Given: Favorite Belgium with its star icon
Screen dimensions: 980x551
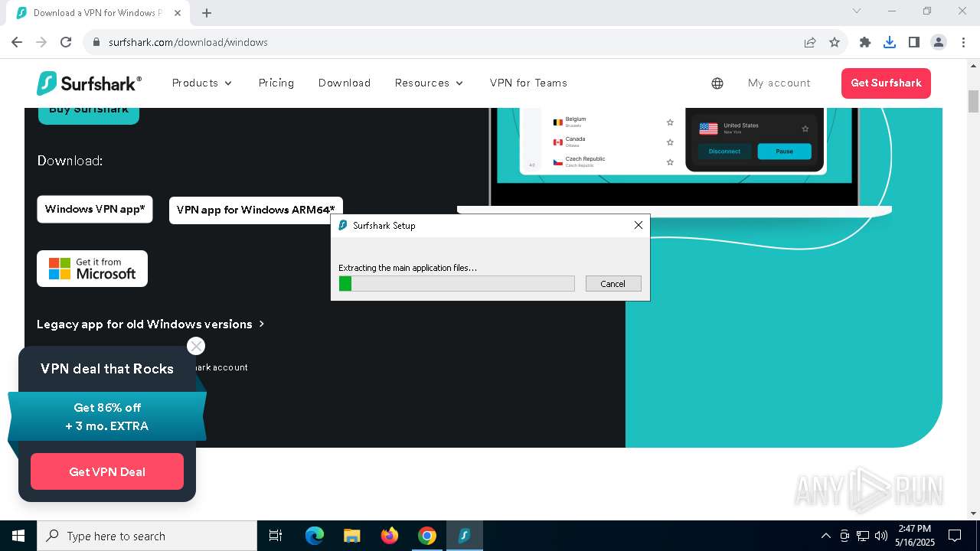Looking at the screenshot, I should coord(670,122).
